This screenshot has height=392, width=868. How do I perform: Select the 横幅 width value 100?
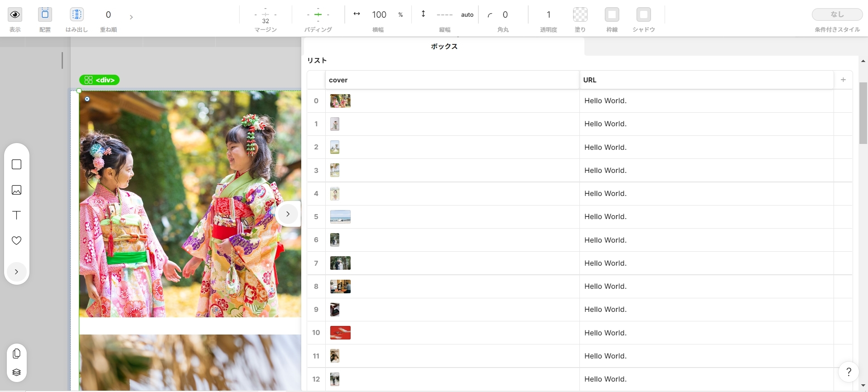pos(379,14)
